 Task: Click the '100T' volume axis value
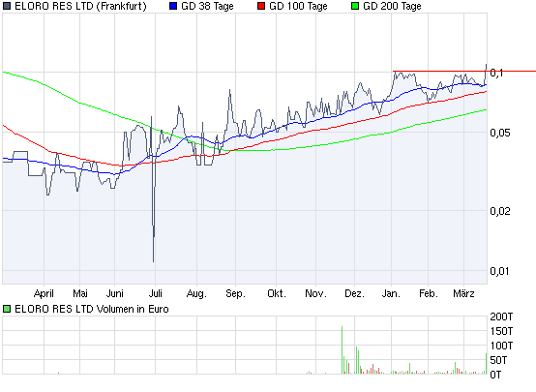[501, 346]
